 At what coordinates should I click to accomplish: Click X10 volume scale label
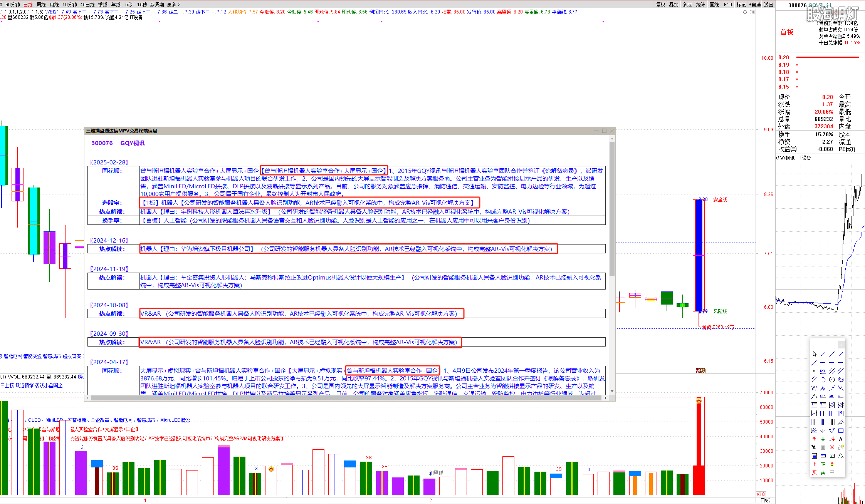(761, 494)
